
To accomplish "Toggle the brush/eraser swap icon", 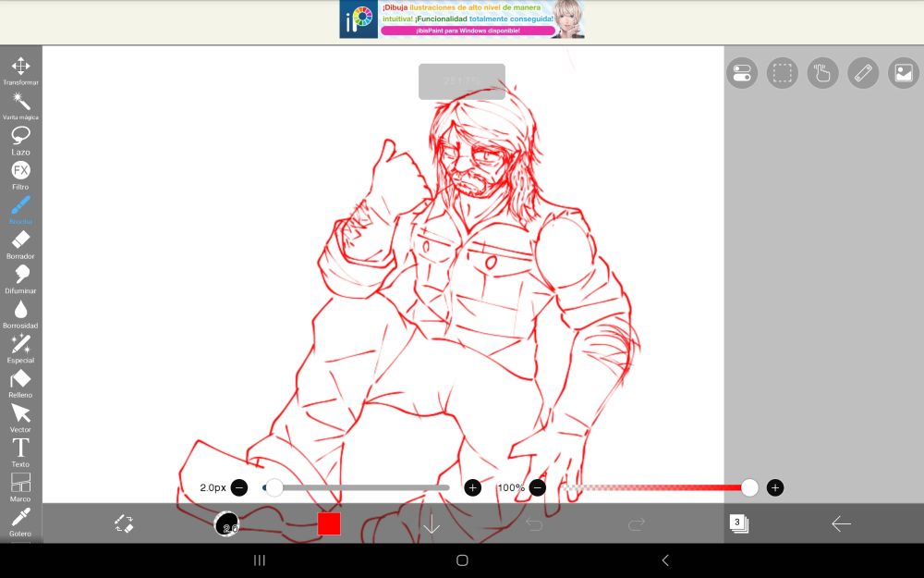I will tap(124, 524).
